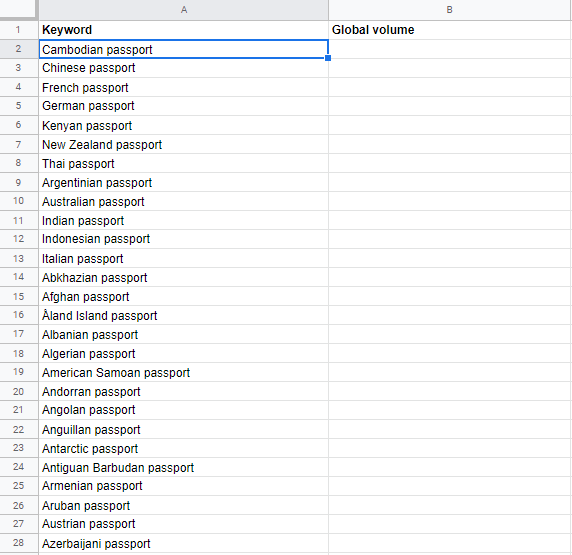Select column A header
Image resolution: width=572 pixels, height=555 pixels.
click(183, 10)
